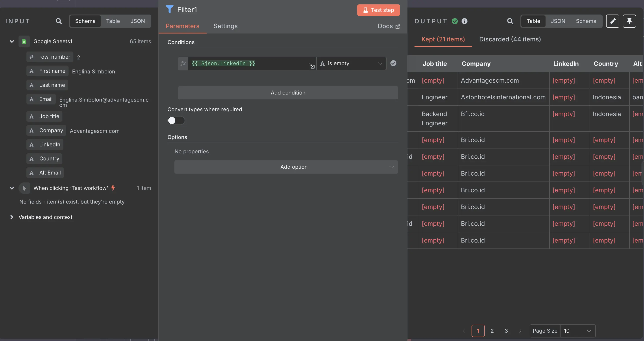Click the search icon in the INPUT panel
Screen dimensions: 644x341
pyautogui.click(x=59, y=21)
